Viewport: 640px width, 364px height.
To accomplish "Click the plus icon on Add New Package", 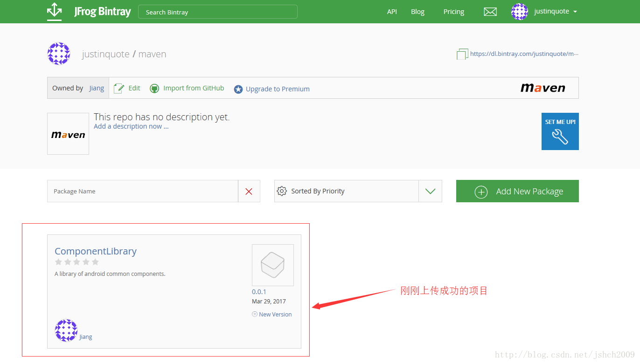I will (481, 192).
